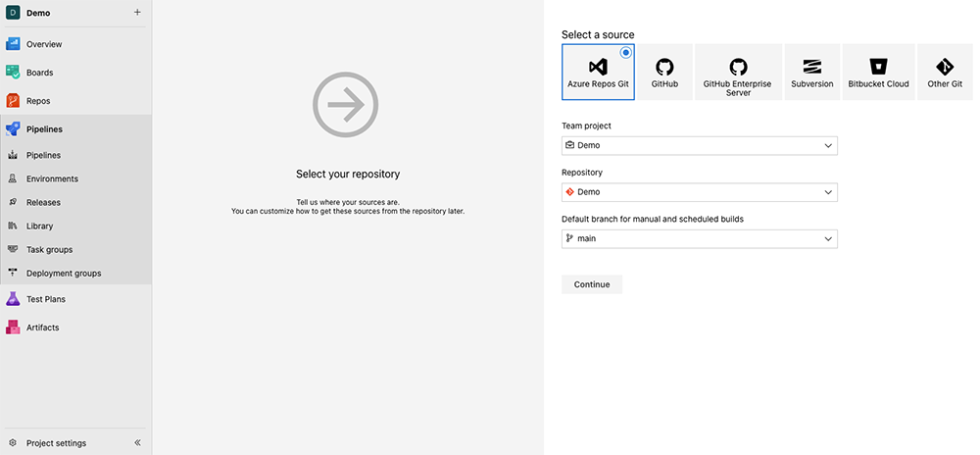Open Test Plans flask icon
980x455 pixels.
[x=13, y=299]
